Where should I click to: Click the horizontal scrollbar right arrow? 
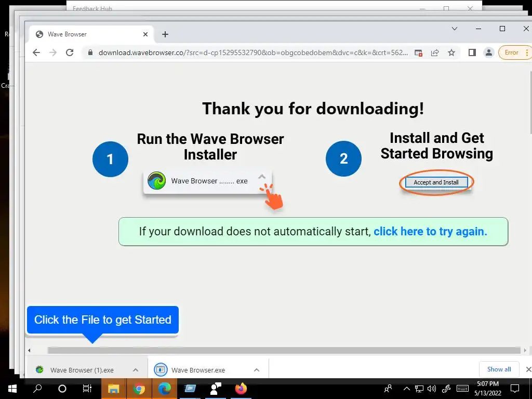(525, 350)
